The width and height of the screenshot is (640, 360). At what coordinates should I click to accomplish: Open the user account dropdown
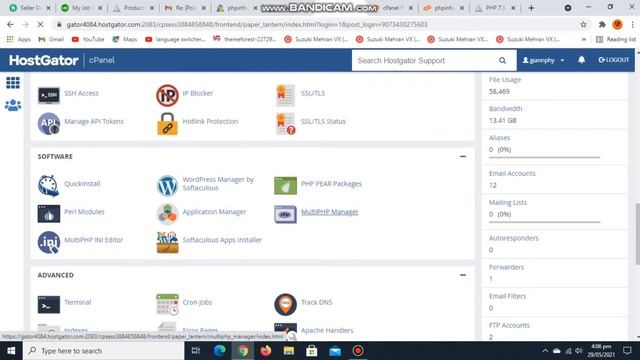pos(543,60)
